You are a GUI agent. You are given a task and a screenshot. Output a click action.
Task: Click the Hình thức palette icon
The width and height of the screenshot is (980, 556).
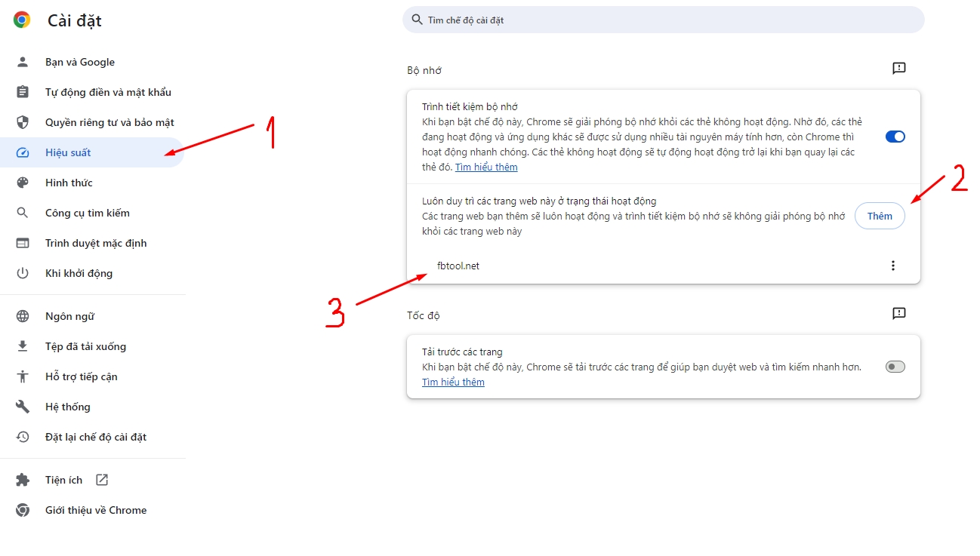(23, 183)
